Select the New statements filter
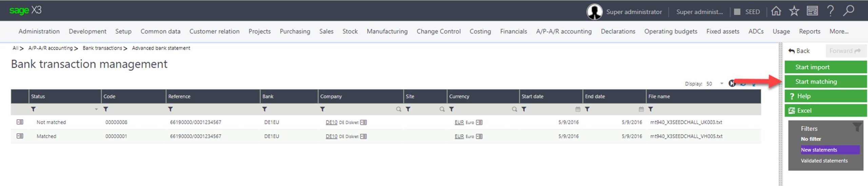Screen dimensions: 868x186 (819, 150)
